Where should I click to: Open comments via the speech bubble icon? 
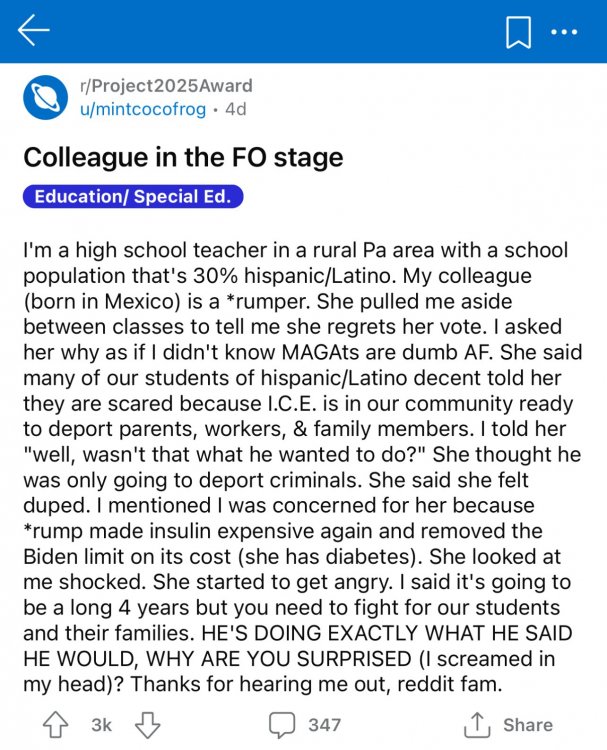tap(282, 724)
